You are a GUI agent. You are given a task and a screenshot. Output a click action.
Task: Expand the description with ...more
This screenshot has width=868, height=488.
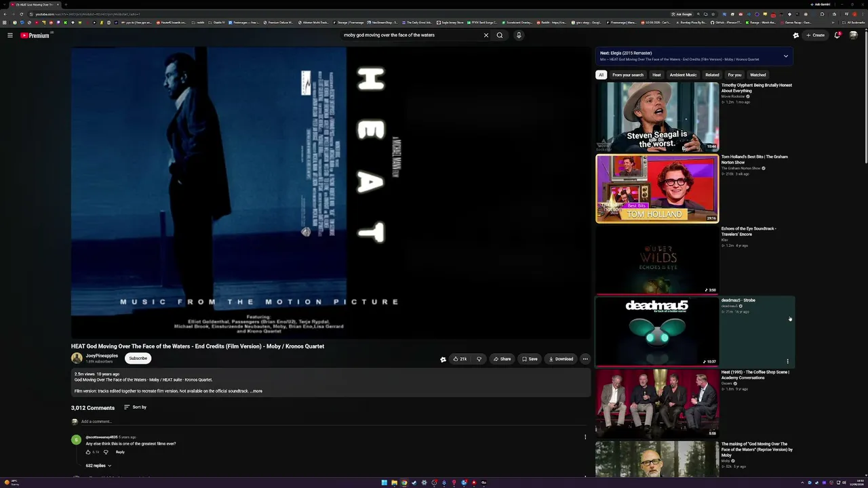pos(256,391)
